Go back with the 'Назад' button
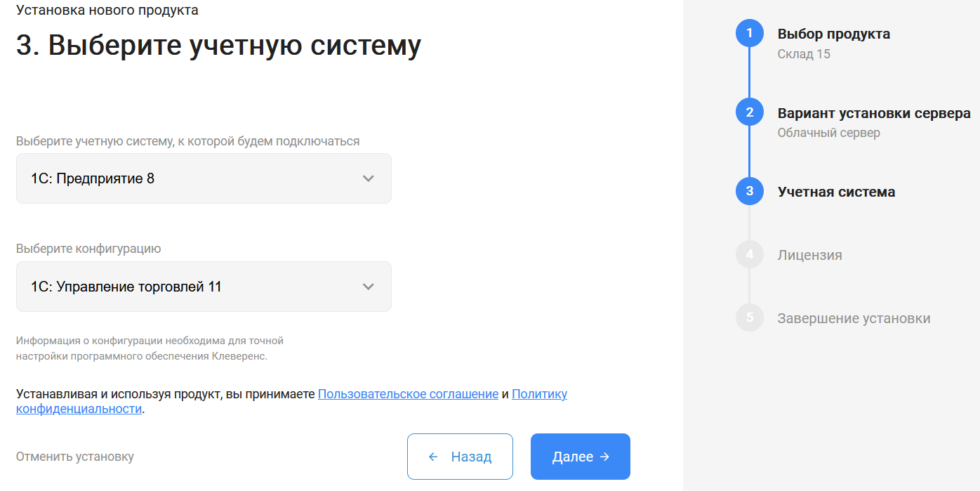Viewport: 980px width, 491px height. coord(460,457)
